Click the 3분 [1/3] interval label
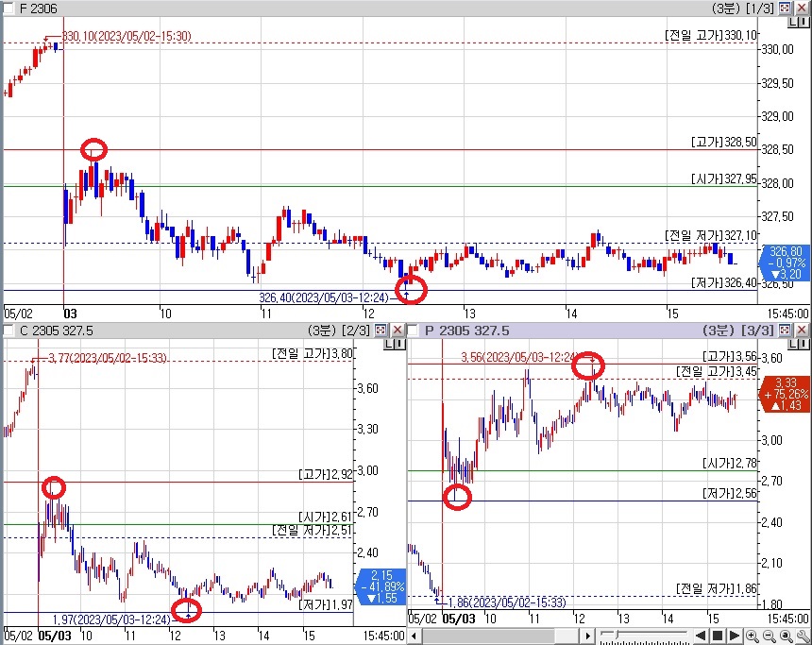The width and height of the screenshot is (812, 645). (x=743, y=8)
